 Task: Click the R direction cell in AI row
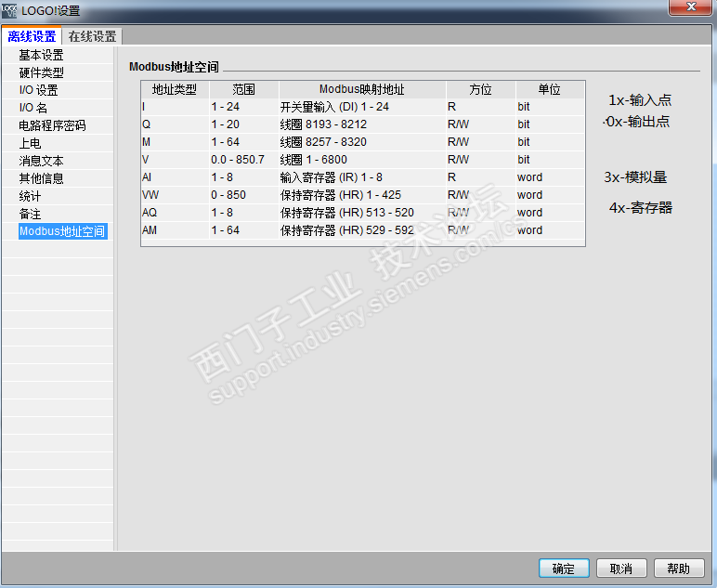point(480,176)
